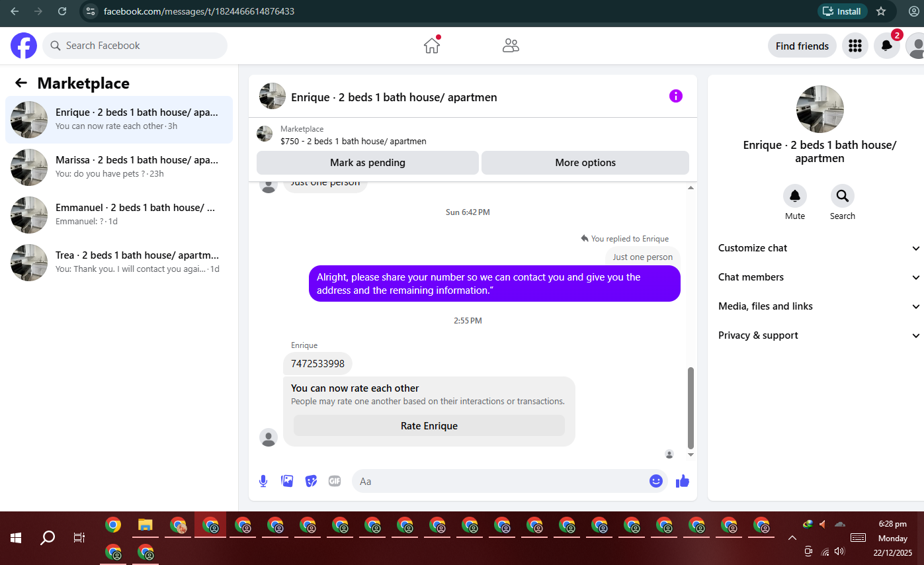This screenshot has width=924, height=565.
Task: Expand Customize chat section
Action: coord(819,248)
